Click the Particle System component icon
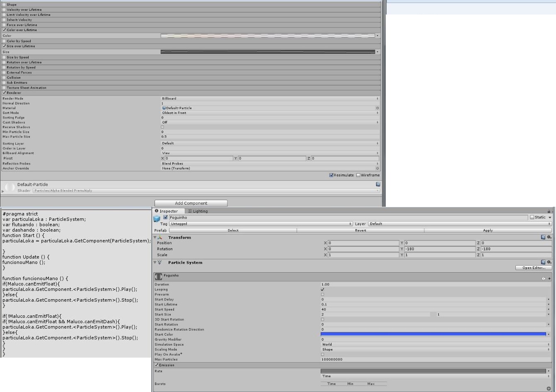 coord(160,262)
